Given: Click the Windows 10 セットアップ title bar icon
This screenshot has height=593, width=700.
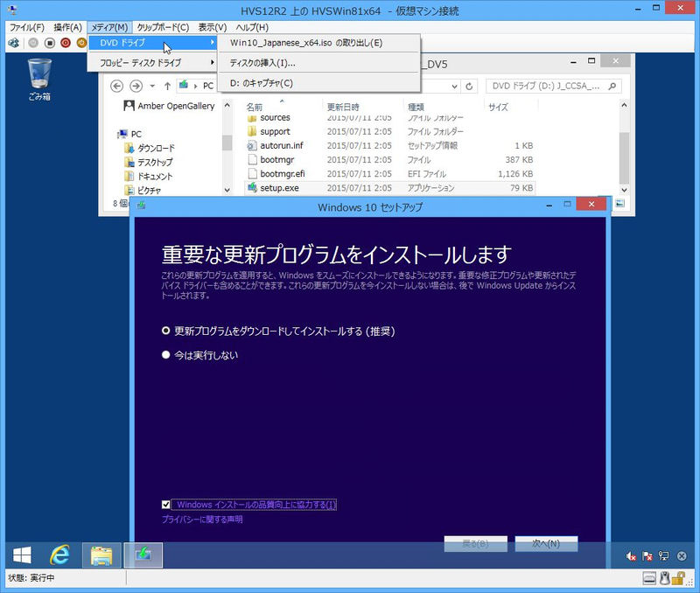Looking at the screenshot, I should pyautogui.click(x=141, y=206).
